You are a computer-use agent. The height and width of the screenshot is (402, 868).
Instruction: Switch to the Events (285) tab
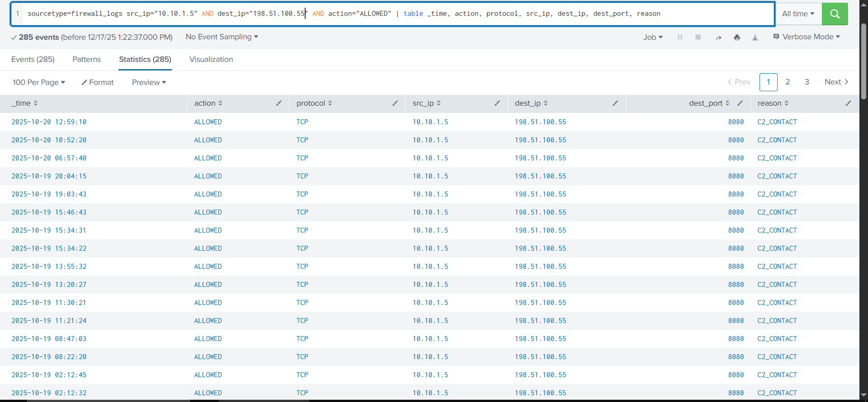pos(33,60)
